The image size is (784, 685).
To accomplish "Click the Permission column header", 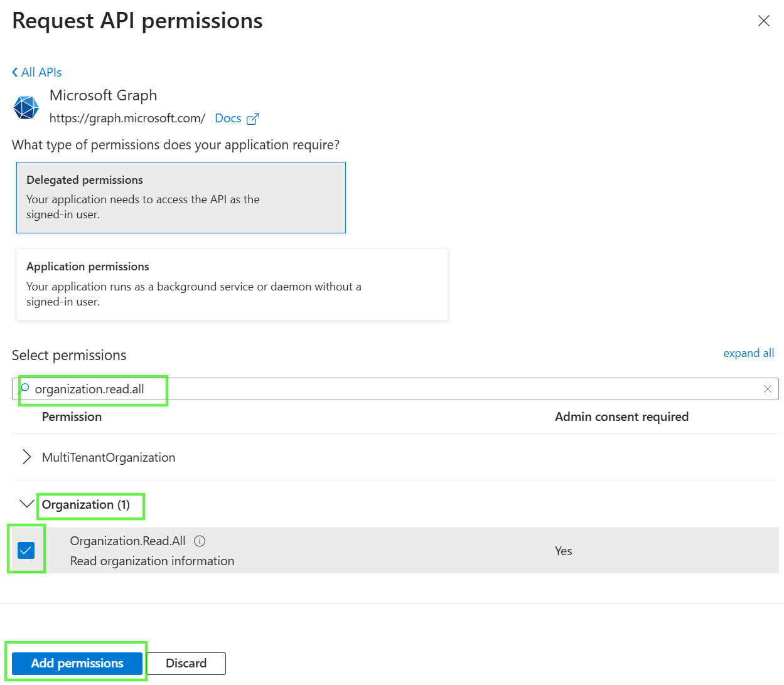I will pos(72,417).
